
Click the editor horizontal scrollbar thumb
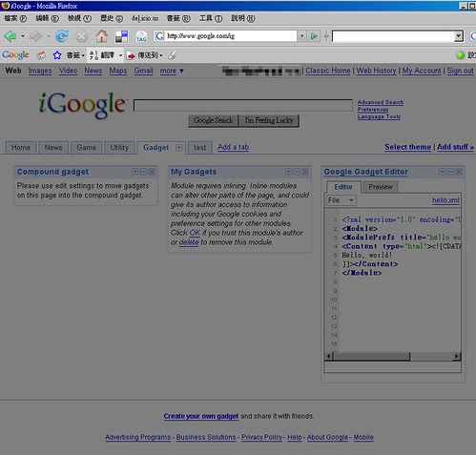click(x=372, y=357)
